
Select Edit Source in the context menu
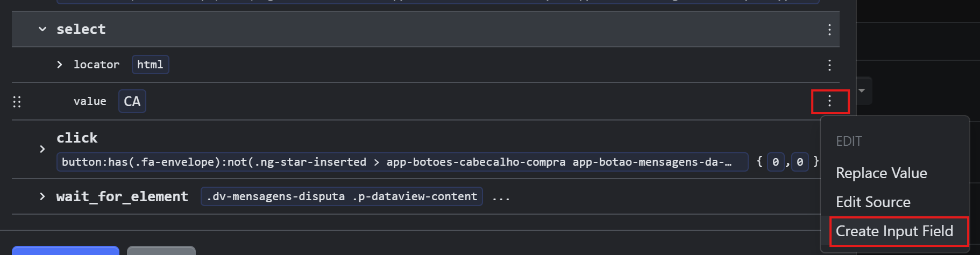coord(873,202)
